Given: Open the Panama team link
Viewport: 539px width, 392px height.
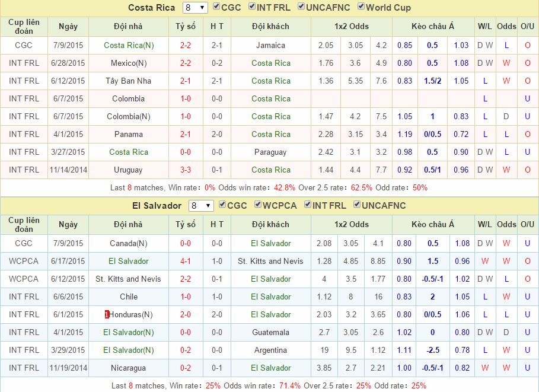Looking at the screenshot, I should point(129,134).
